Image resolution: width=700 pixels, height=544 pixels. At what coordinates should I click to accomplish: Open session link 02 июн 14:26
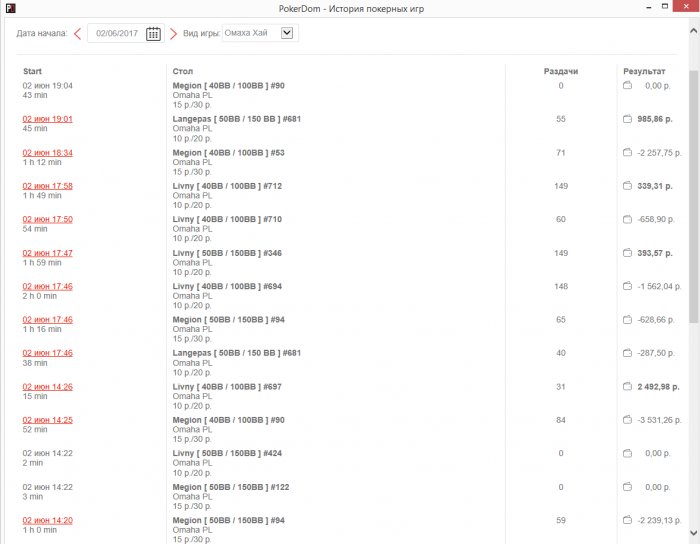click(47, 387)
